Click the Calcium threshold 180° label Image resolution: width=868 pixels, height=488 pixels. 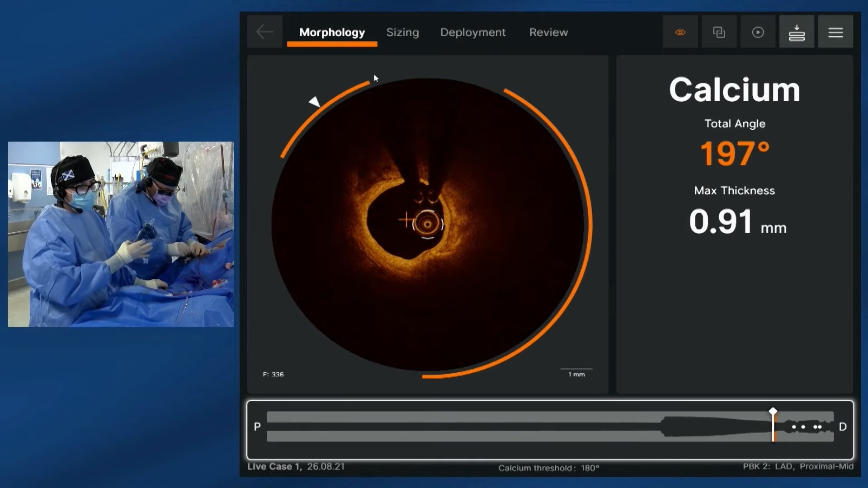pos(548,468)
